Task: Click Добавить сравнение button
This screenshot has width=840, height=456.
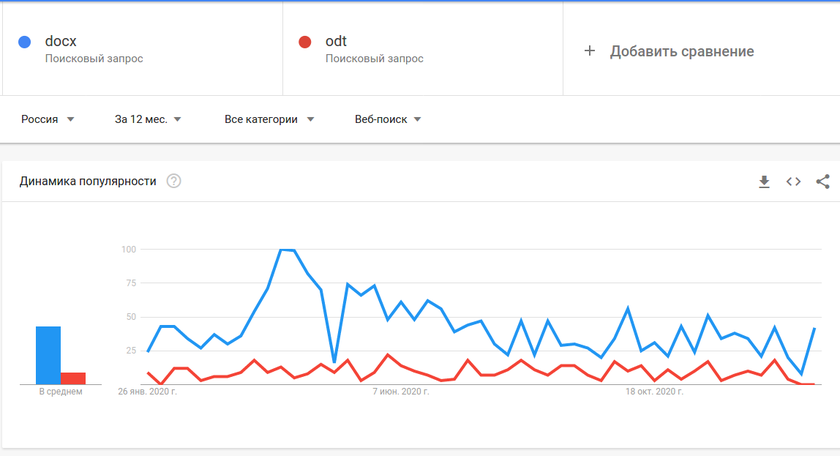Action: pos(669,51)
